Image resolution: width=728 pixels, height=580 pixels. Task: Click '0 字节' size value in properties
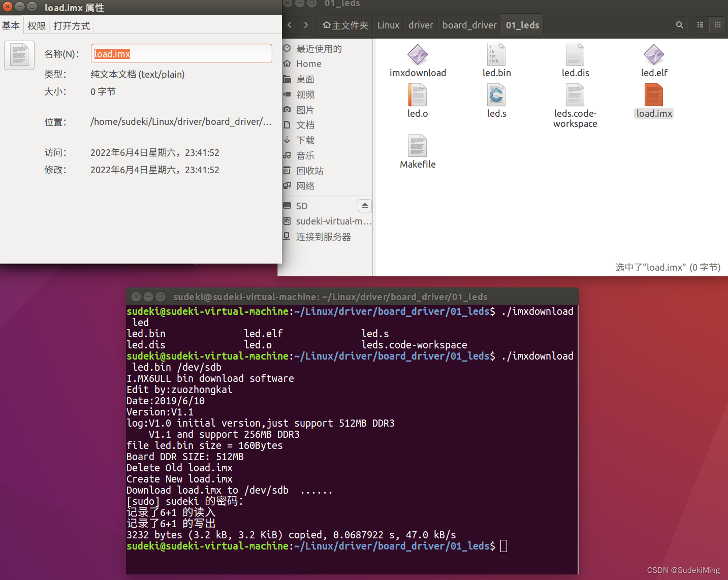point(103,91)
